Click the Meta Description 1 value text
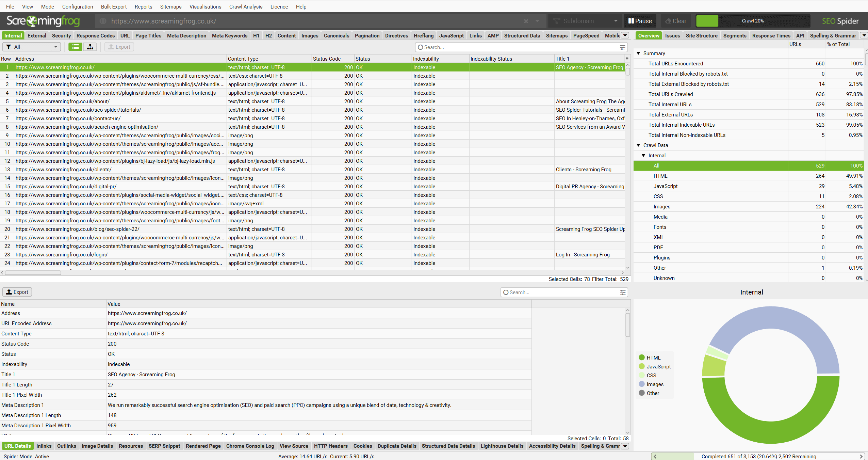This screenshot has height=460, width=868. (279, 405)
